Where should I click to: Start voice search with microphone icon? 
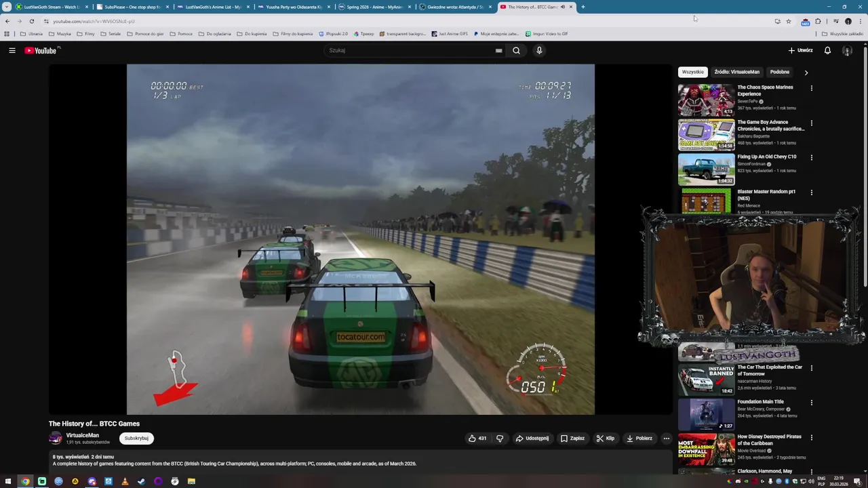[x=539, y=50]
